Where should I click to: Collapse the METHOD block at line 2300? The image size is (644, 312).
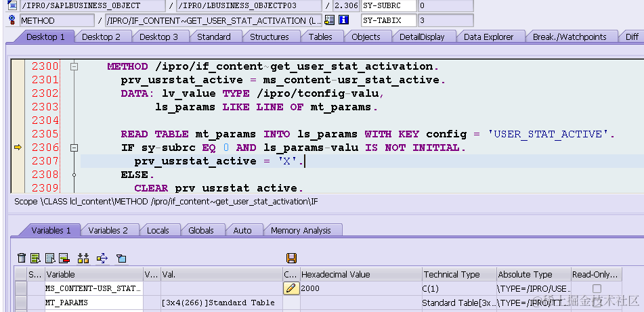coord(74,66)
